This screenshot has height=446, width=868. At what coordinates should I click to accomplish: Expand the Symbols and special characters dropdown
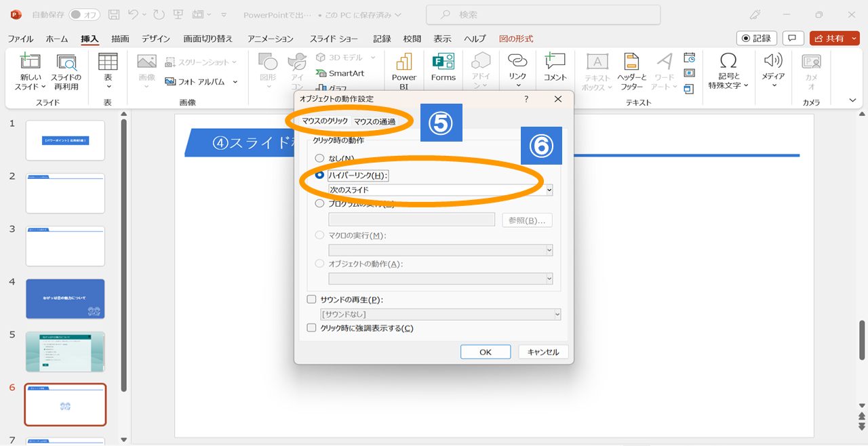click(x=746, y=85)
